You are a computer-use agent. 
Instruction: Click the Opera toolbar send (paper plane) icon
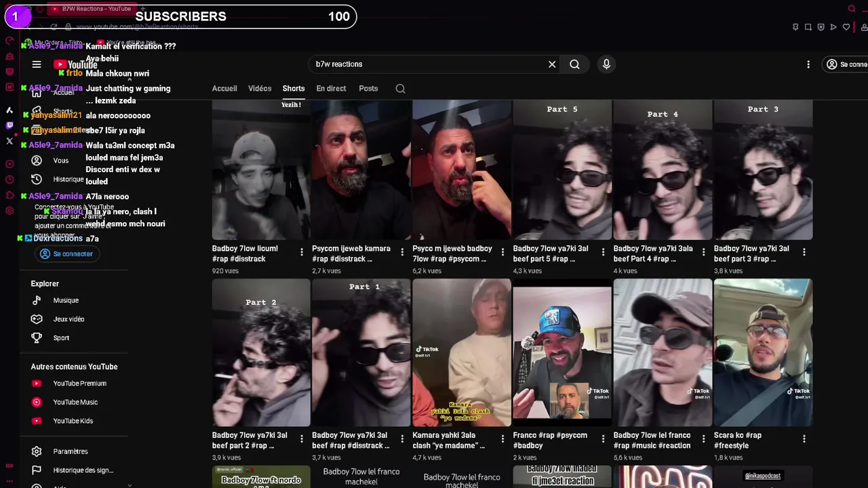tap(833, 27)
